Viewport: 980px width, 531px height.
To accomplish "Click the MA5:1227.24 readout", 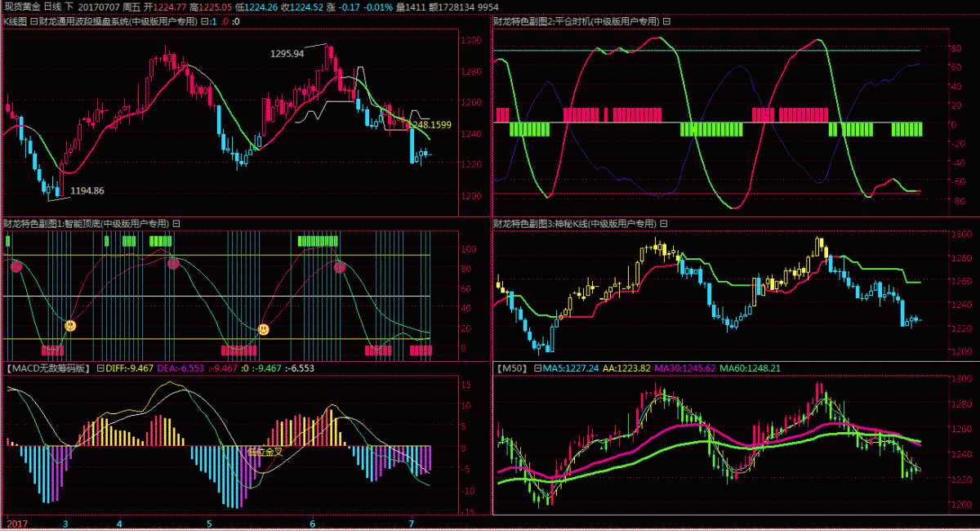I will click(571, 368).
